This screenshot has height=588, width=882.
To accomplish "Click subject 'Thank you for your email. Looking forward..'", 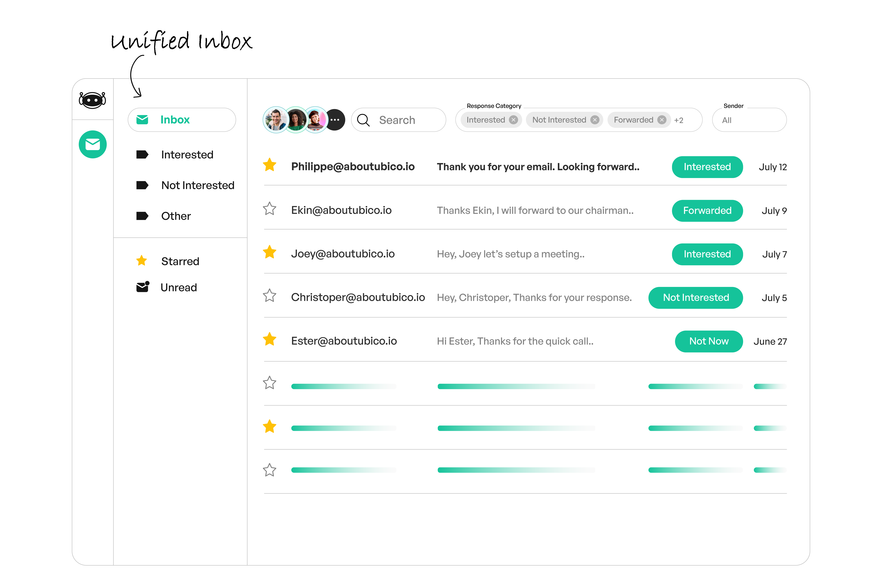I will click(x=538, y=167).
